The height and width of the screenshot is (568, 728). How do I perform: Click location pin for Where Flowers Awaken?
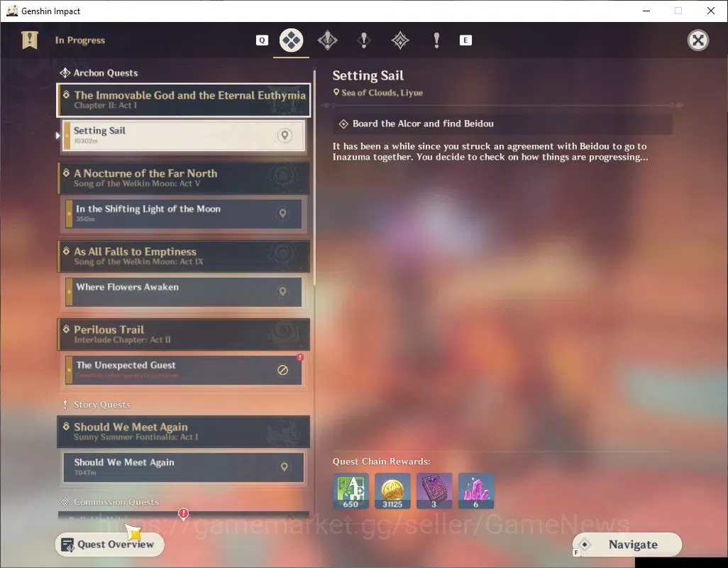click(282, 292)
